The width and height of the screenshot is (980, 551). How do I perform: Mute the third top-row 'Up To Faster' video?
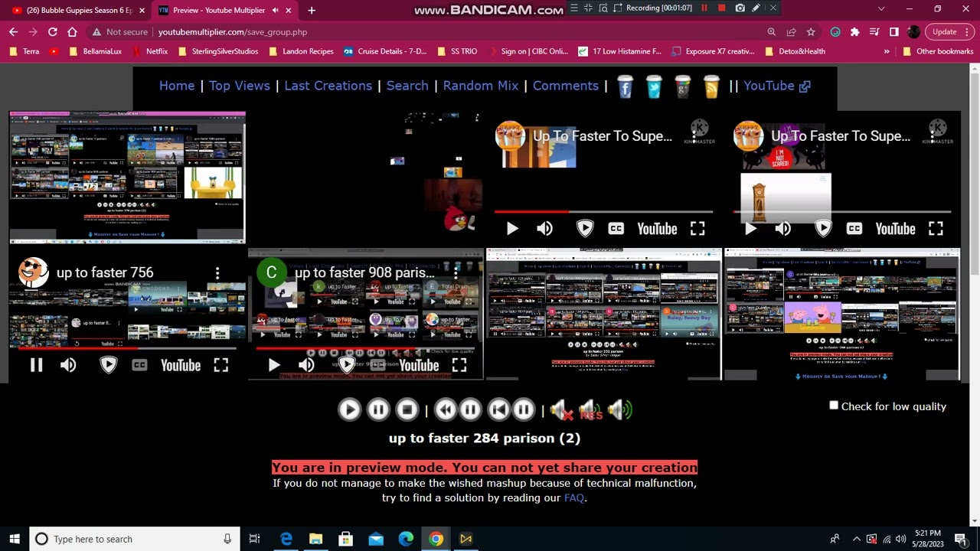544,228
